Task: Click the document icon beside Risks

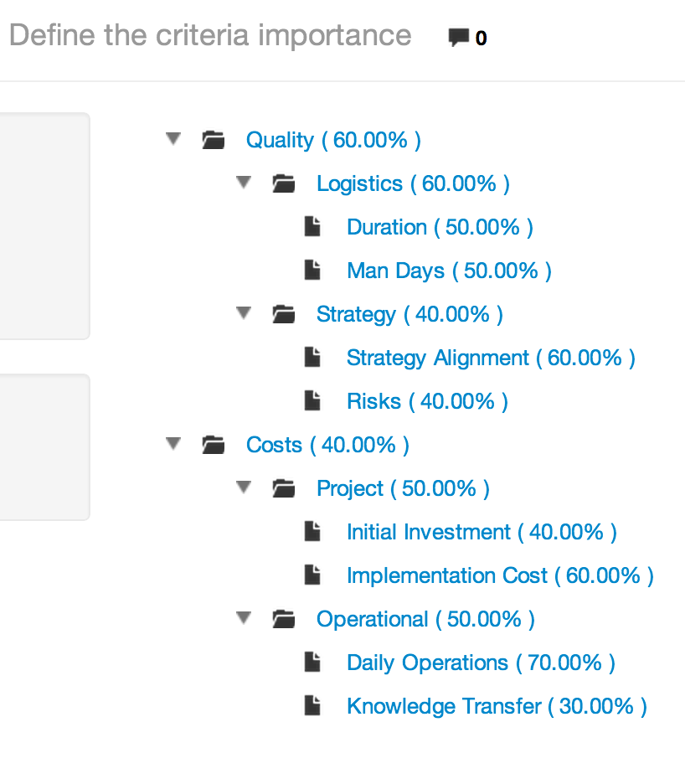Action: point(312,400)
